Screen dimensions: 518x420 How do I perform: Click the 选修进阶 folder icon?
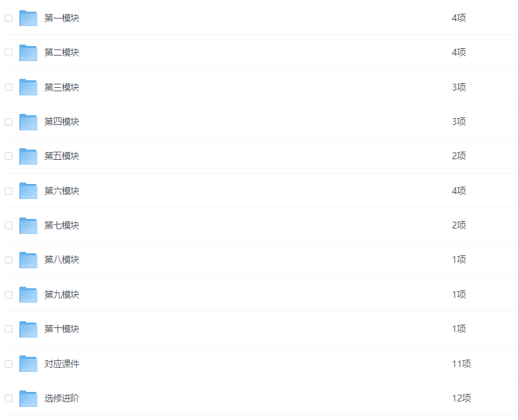[28, 398]
